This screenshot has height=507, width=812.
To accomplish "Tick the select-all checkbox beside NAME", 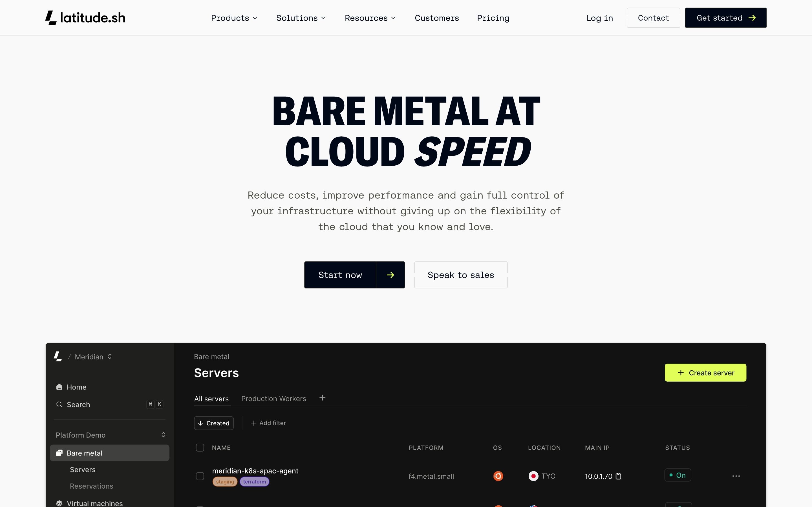I will 200,448.
